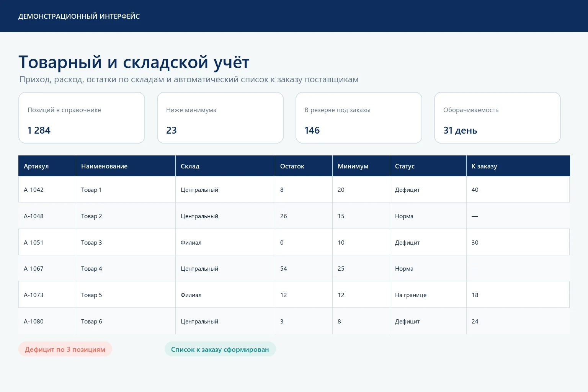Click stock value '8' in Товар 1 row

click(x=282, y=189)
